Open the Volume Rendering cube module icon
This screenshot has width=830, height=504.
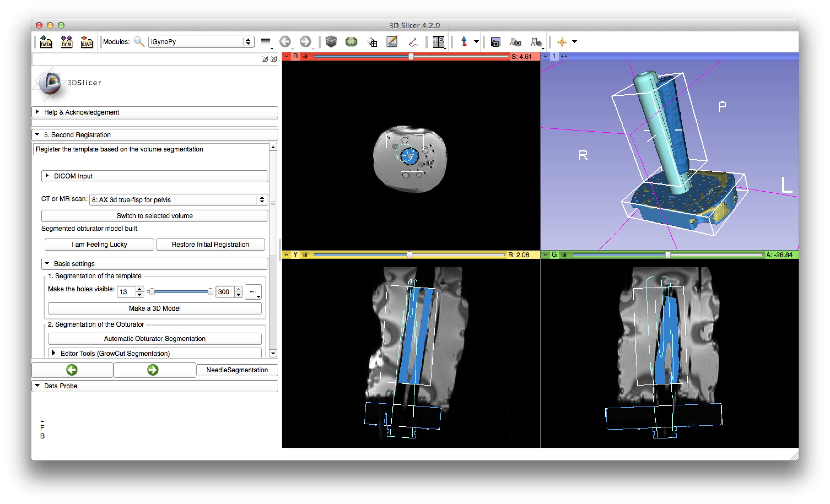coord(331,42)
